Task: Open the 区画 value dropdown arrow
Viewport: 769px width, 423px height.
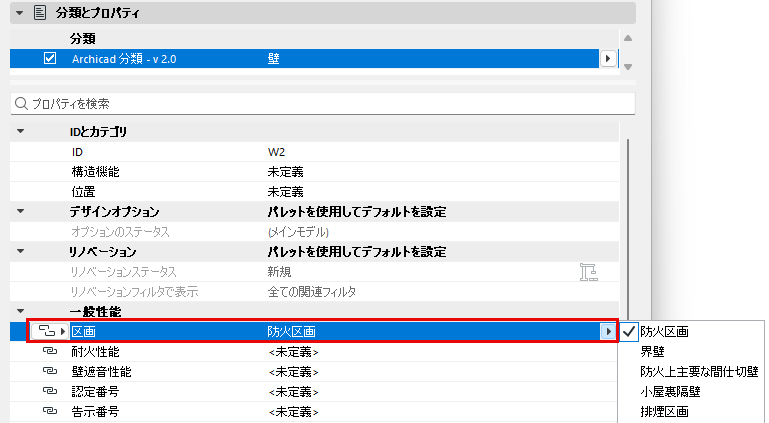Action: coord(608,331)
